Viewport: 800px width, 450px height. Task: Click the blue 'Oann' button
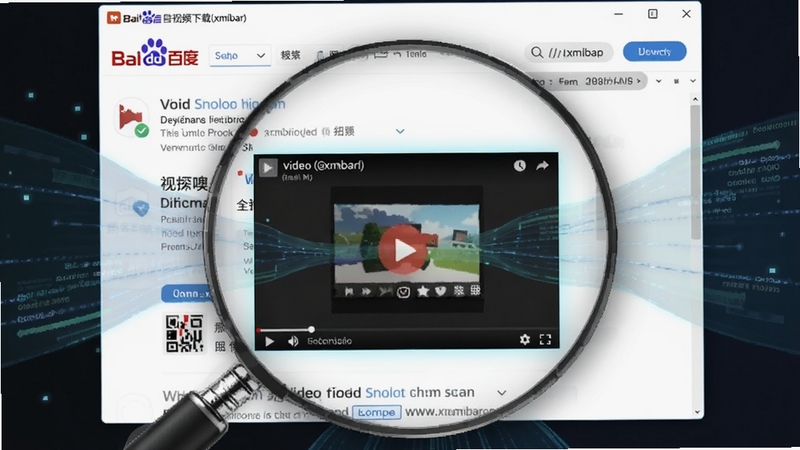pyautogui.click(x=187, y=294)
